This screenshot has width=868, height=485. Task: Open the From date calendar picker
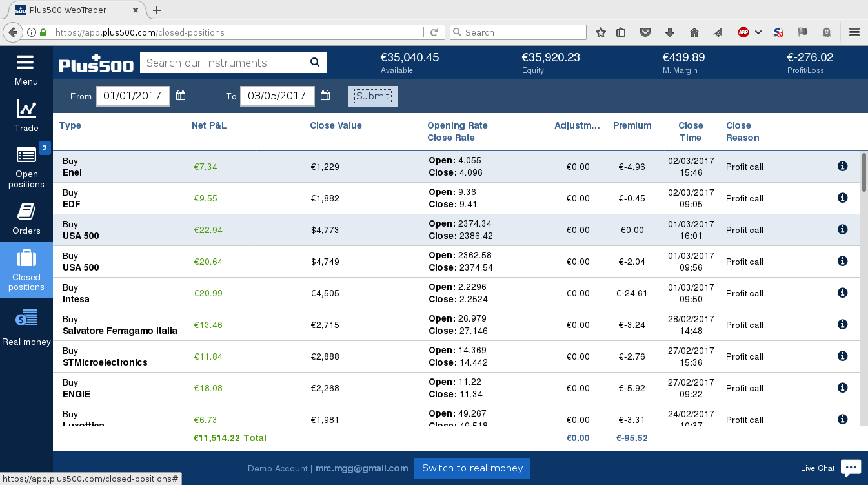click(181, 96)
